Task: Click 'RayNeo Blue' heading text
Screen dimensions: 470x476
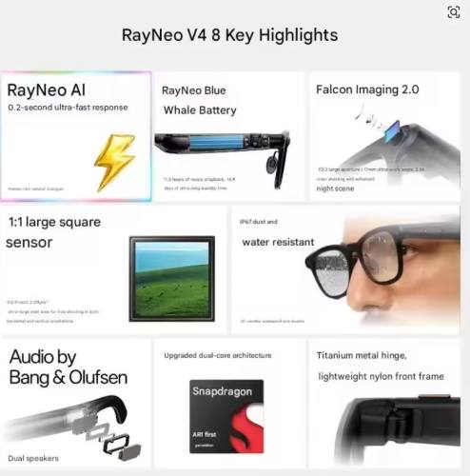Action: click(x=194, y=90)
